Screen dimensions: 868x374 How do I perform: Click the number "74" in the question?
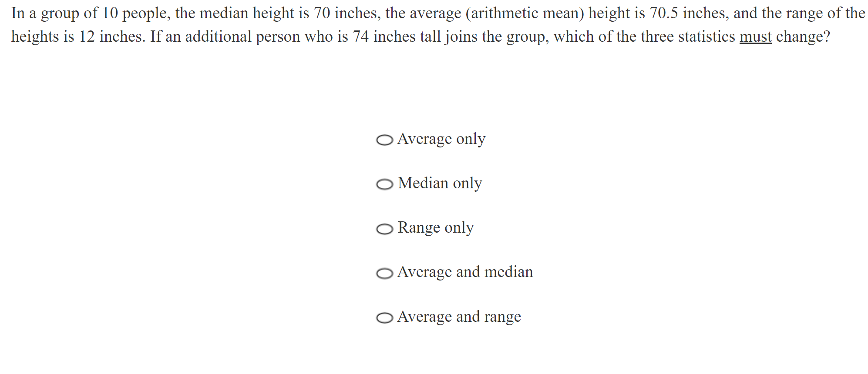click(x=360, y=37)
